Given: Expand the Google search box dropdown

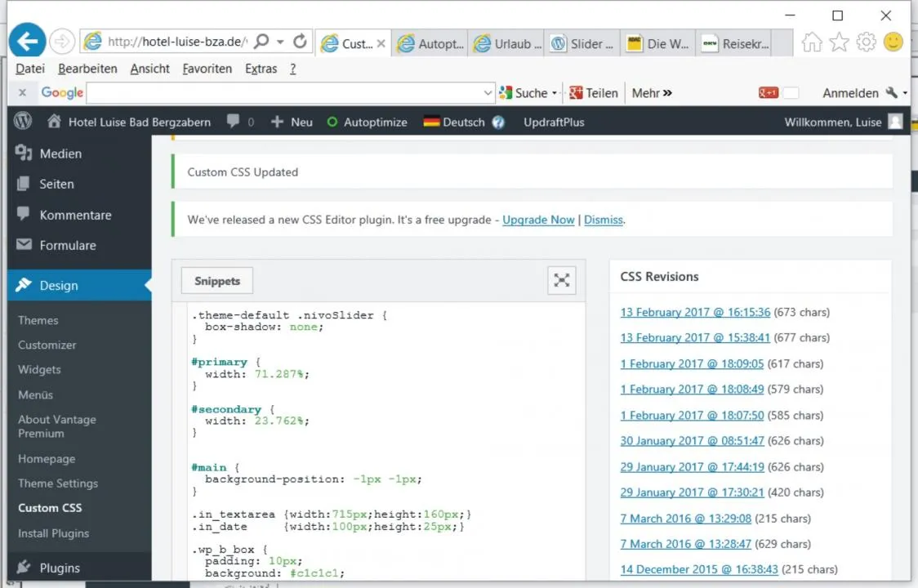Looking at the screenshot, I should coord(488,92).
